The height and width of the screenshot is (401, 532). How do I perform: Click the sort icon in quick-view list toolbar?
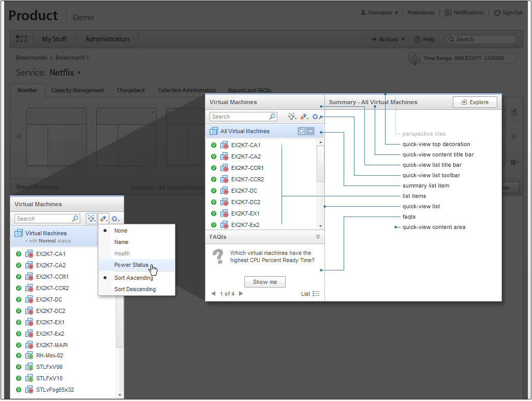click(304, 117)
